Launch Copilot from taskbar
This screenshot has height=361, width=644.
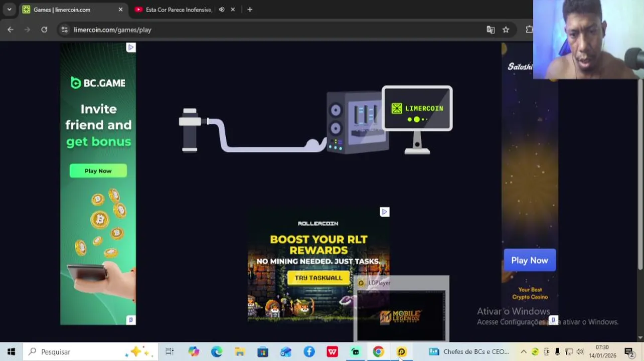(x=194, y=352)
